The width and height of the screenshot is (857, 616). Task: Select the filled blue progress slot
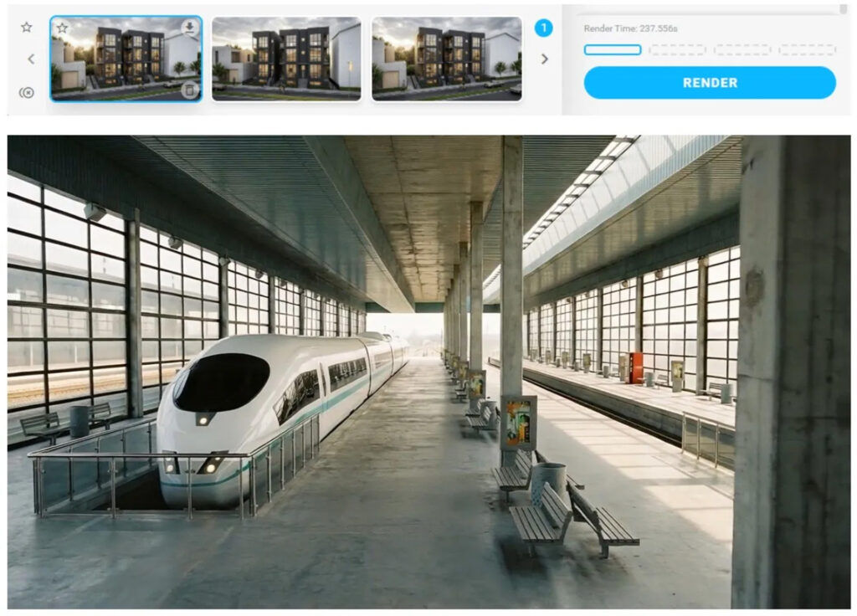click(x=612, y=49)
